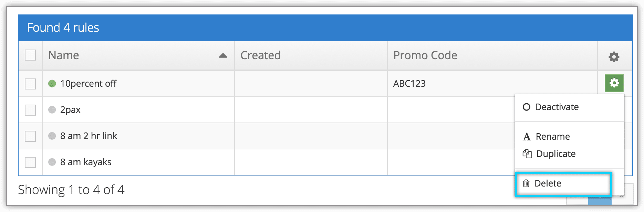Check the box for the 10percent off rule
Screen dimensions: 644x212
30,84
